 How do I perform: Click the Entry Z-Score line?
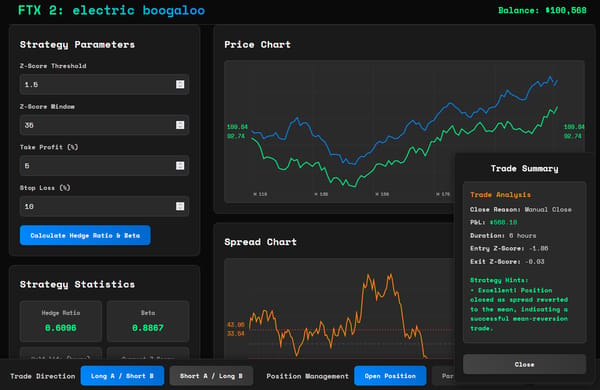pyautogui.click(x=509, y=248)
